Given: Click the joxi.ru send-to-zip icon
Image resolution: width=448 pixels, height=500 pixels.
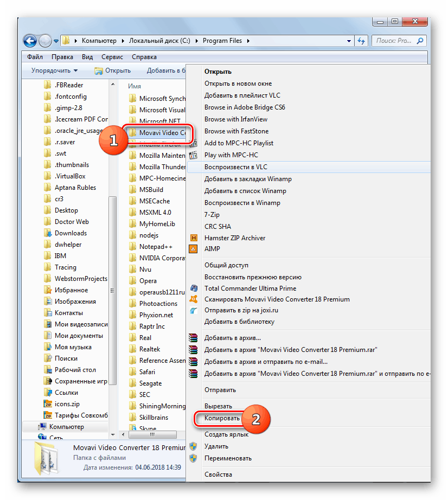Looking at the screenshot, I should [193, 310].
